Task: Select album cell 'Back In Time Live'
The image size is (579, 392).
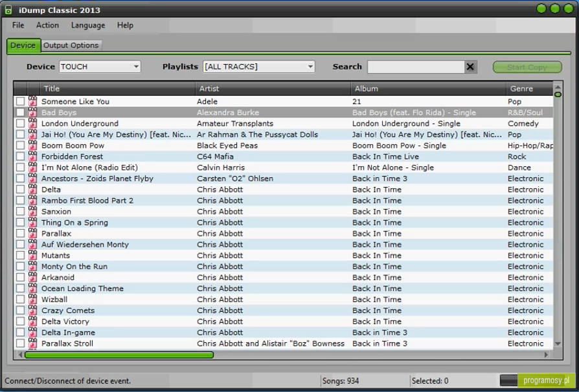Action: 386,157
